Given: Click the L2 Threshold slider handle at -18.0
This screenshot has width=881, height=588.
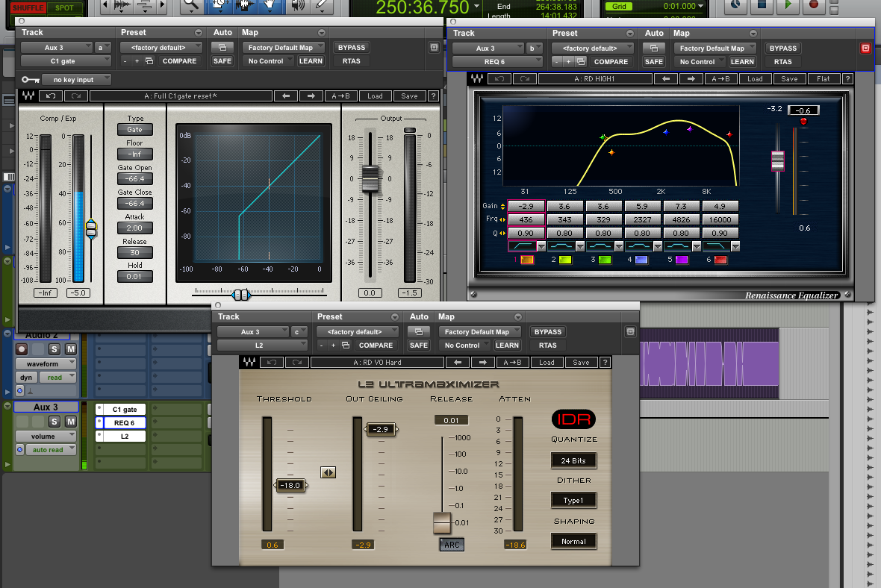Looking at the screenshot, I should (290, 485).
